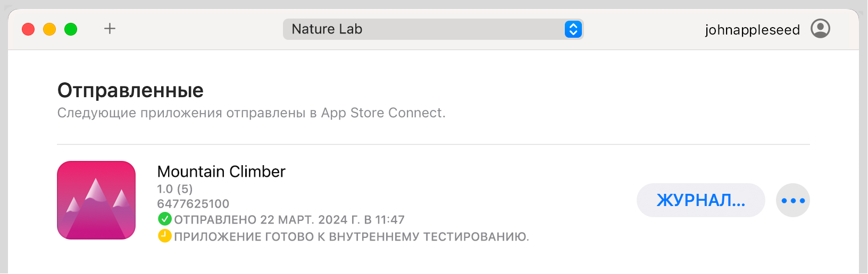
Task: Click the blue up-down chevron selector
Action: (x=573, y=29)
